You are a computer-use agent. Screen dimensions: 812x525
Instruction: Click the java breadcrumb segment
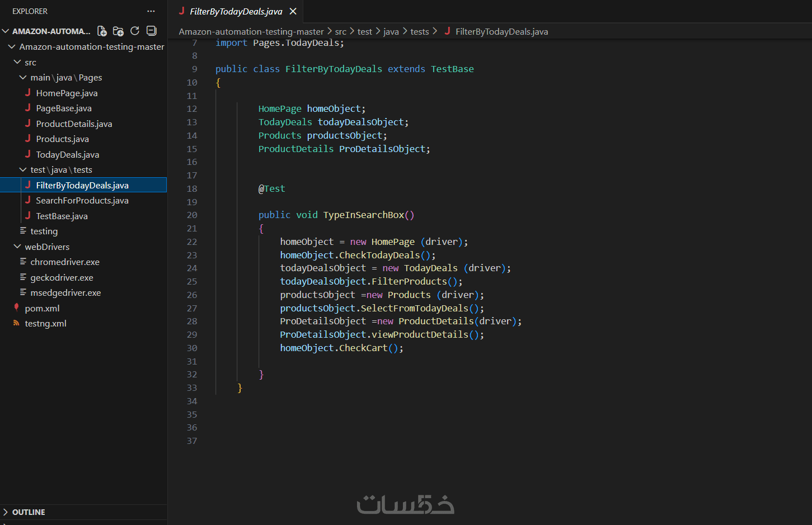pos(391,32)
